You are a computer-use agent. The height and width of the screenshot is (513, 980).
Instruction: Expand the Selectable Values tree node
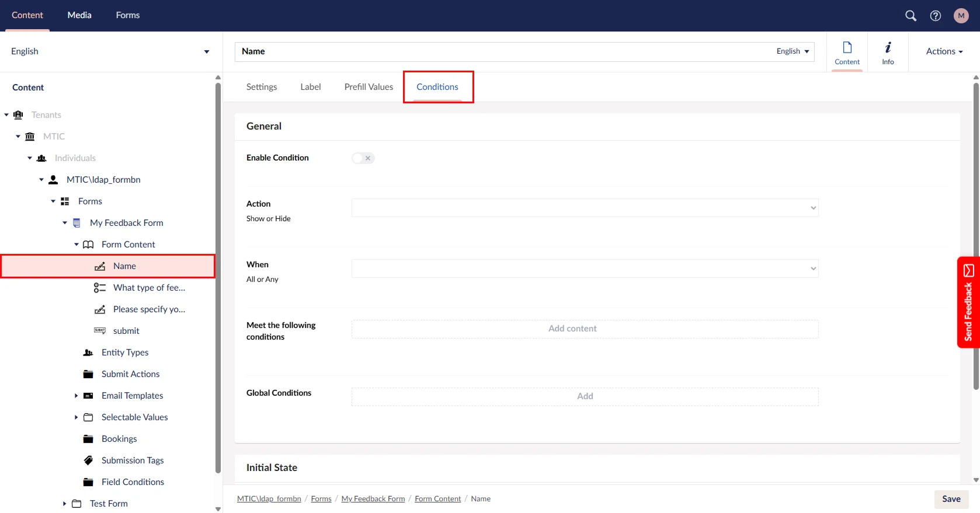click(76, 417)
